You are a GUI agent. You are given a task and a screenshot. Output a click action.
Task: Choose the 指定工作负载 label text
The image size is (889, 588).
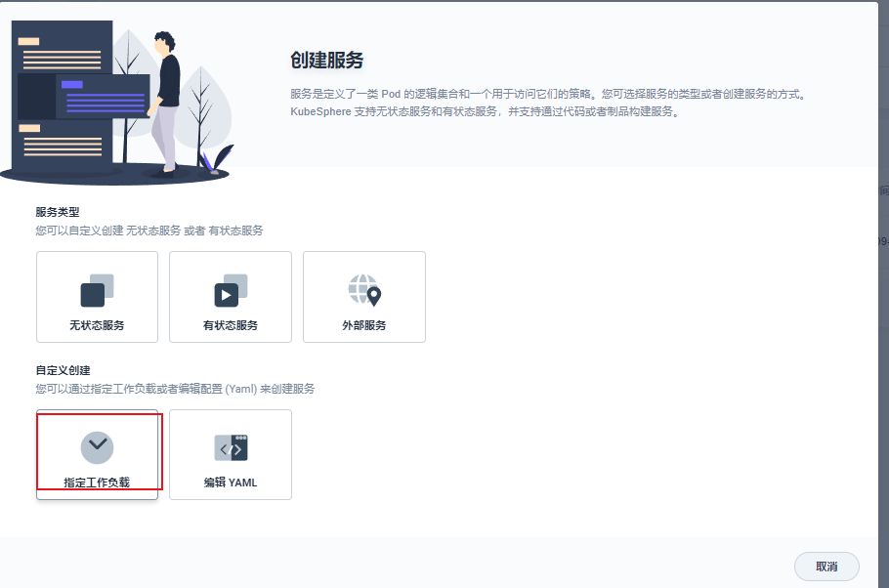tap(97, 483)
